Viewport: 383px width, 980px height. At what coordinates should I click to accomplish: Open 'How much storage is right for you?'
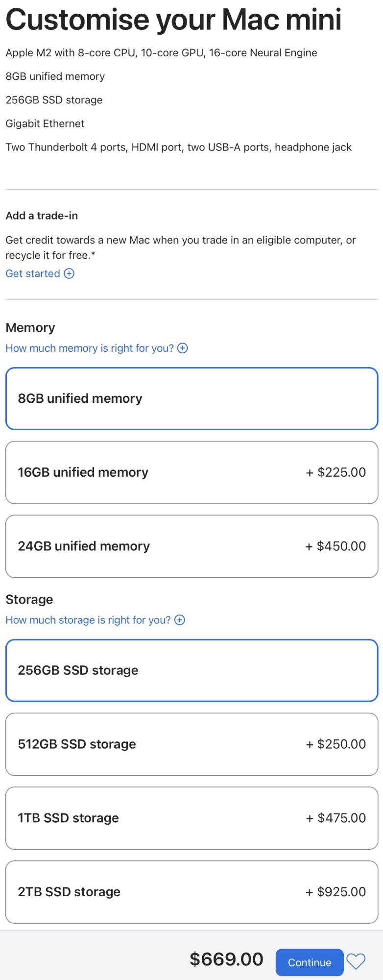tap(88, 620)
